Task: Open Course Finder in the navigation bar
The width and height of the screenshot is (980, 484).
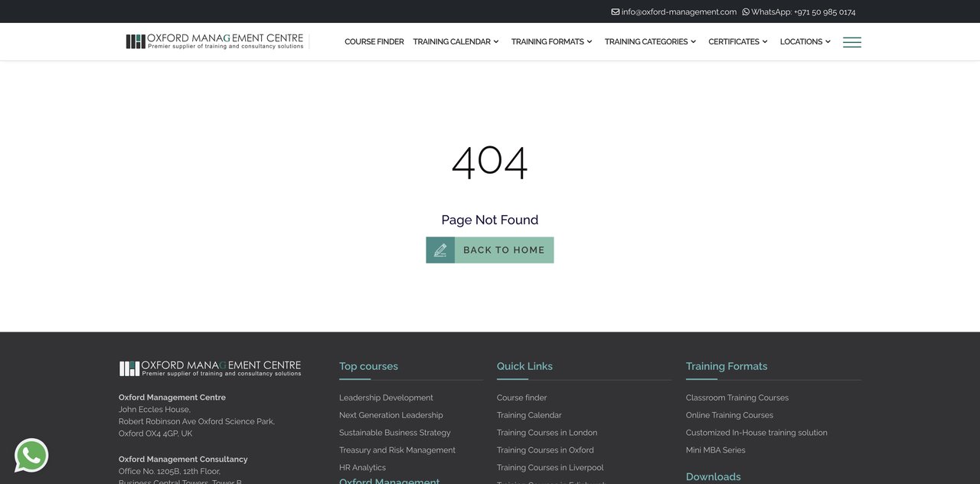Action: 374,42
